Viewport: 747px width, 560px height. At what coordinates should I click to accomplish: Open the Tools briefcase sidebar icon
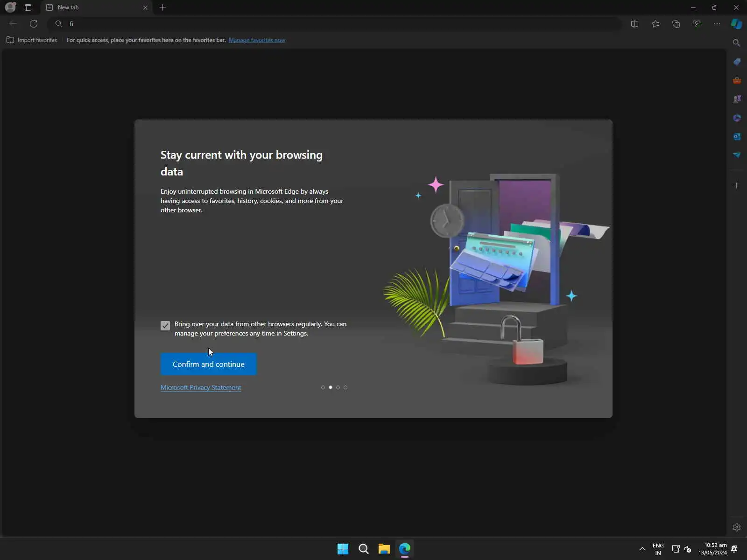point(737,80)
